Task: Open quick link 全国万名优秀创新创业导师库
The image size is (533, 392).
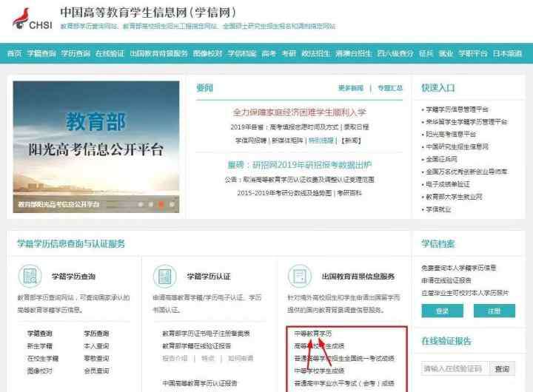Action: [466, 172]
